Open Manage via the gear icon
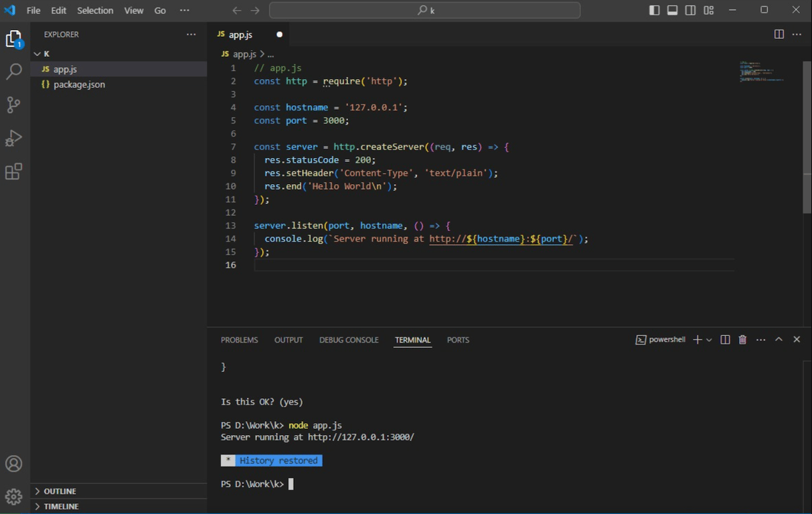 click(x=14, y=497)
